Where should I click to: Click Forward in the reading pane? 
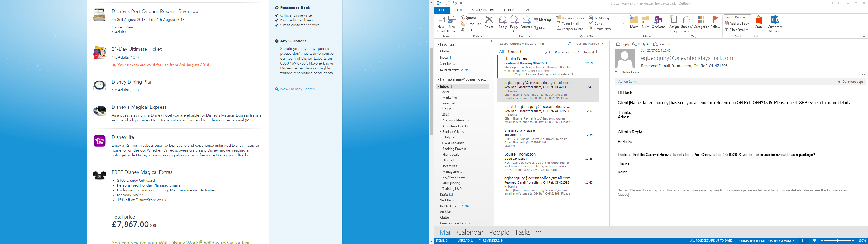662,44
